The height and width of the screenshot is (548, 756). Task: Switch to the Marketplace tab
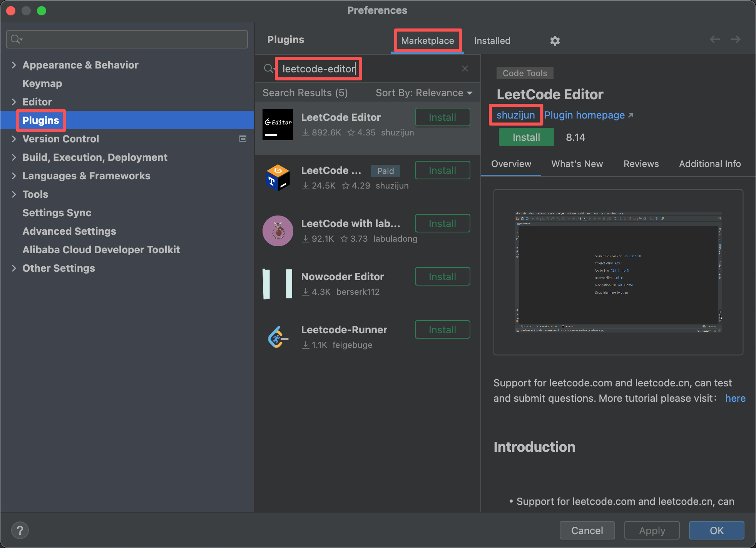pyautogui.click(x=427, y=40)
